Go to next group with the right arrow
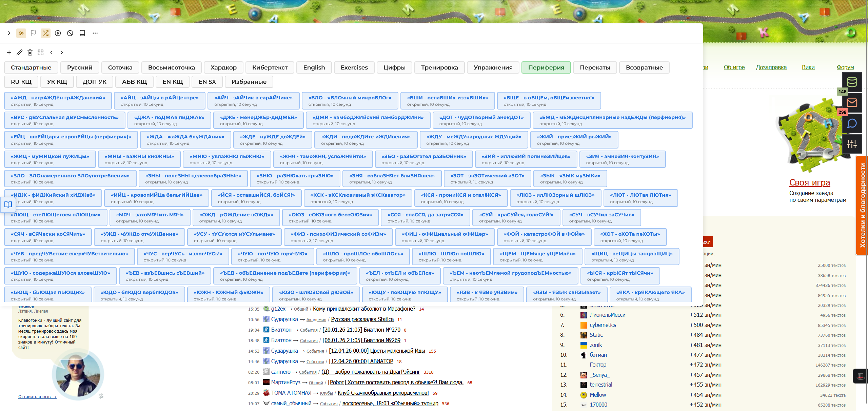Screen dimensions: 868x411 [x=62, y=52]
